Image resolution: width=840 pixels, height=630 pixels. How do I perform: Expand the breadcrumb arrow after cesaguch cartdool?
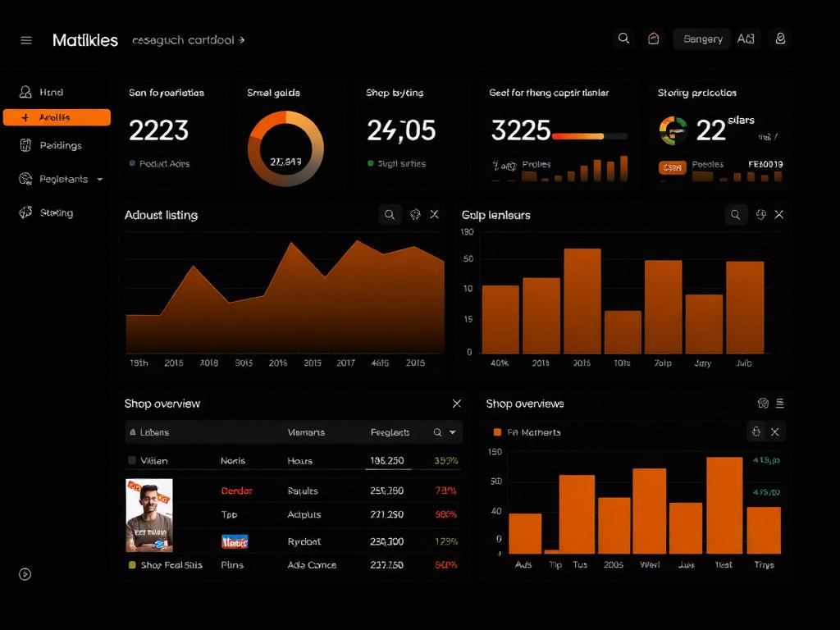(x=242, y=39)
